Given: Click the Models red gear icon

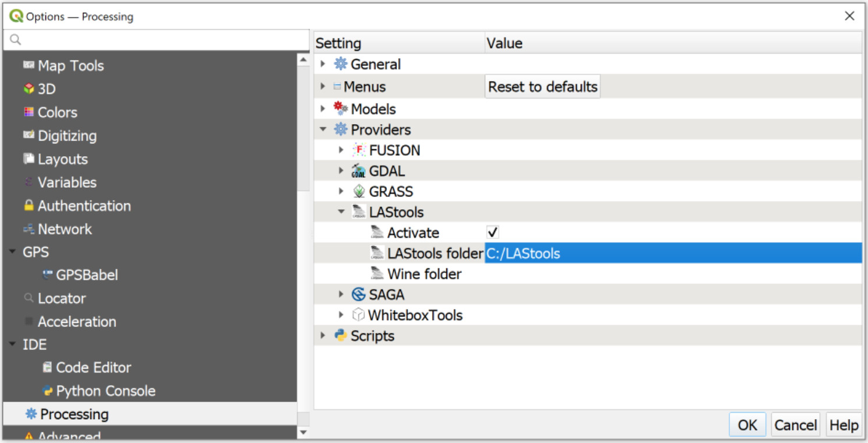Looking at the screenshot, I should pos(340,108).
